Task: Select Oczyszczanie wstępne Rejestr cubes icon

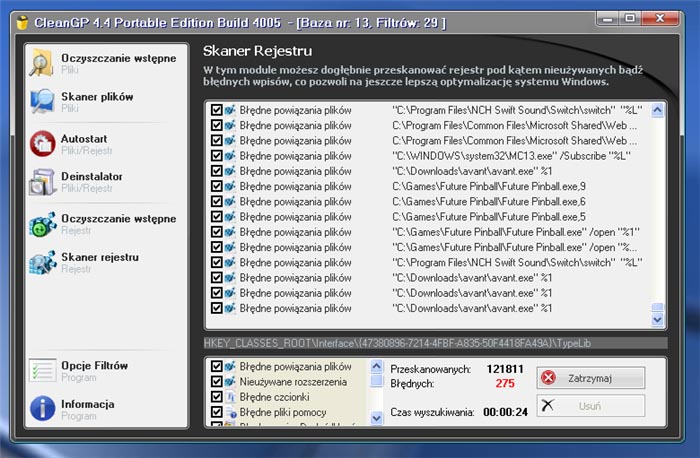Action: pos(42,224)
